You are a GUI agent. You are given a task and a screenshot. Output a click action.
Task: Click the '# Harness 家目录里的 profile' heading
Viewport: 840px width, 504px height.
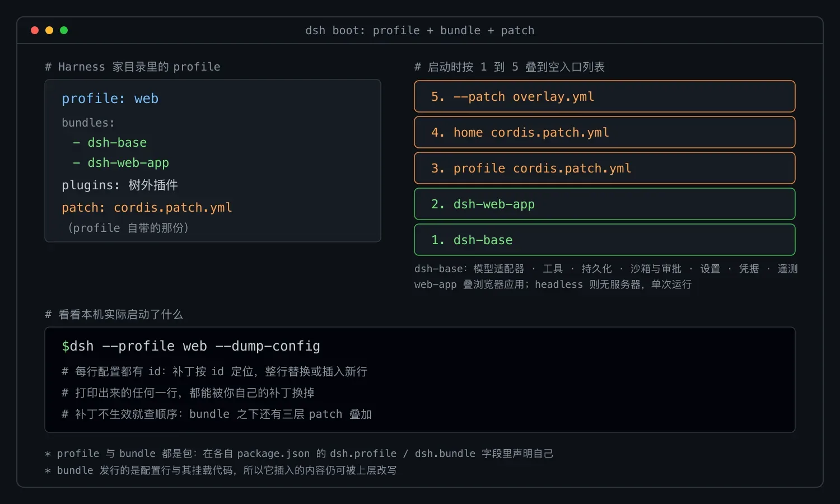coord(133,67)
